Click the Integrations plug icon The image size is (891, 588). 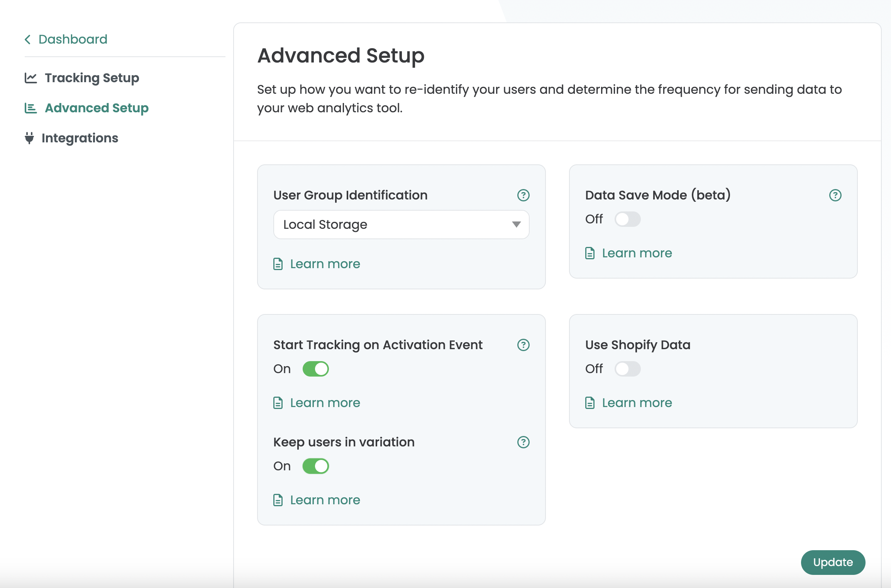(x=29, y=138)
